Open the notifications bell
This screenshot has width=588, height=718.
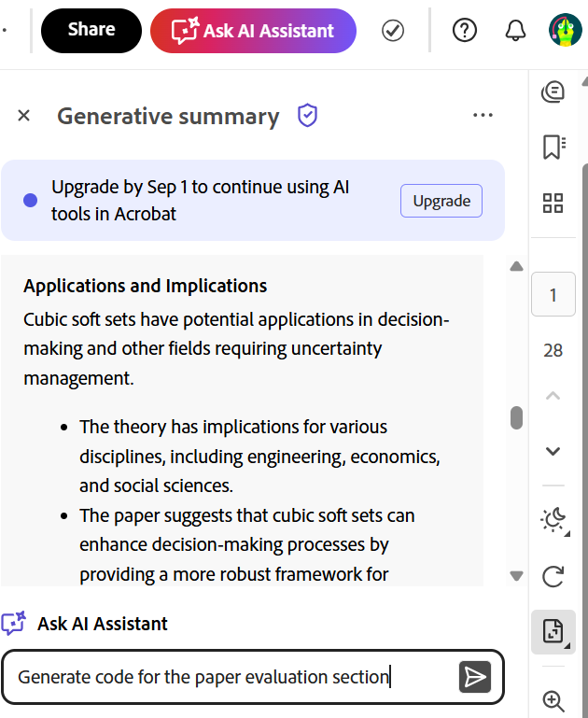[x=515, y=31]
